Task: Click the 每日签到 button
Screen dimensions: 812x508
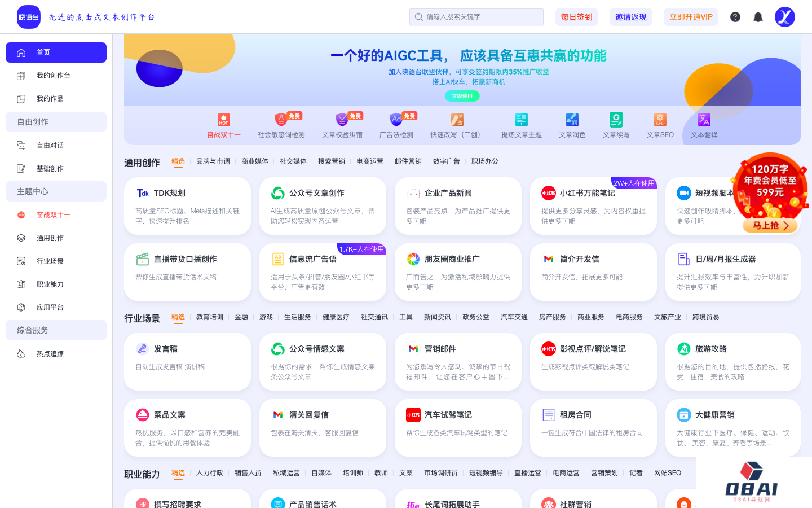Action: 577,16
